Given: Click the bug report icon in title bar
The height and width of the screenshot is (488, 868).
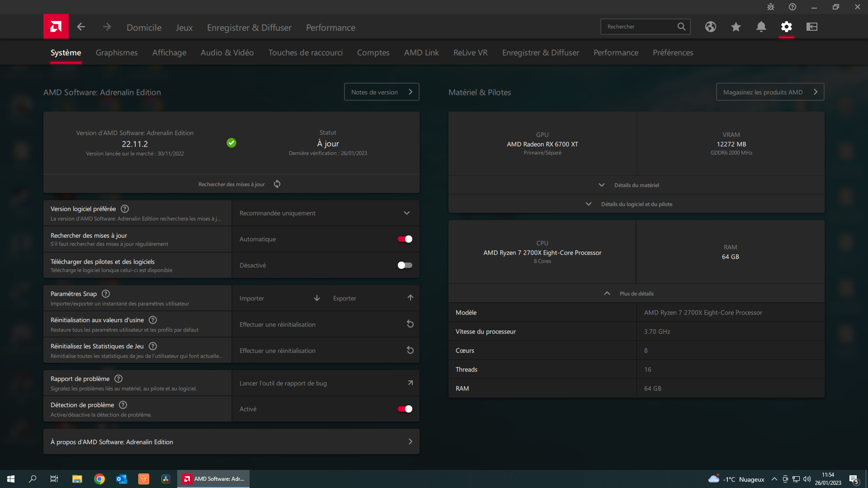Looking at the screenshot, I should point(771,7).
